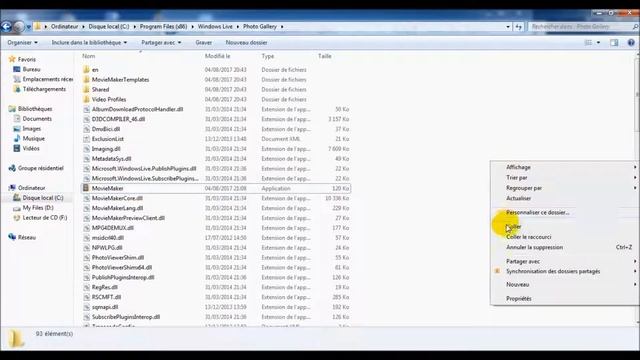
Task: Select the sqmapi.dll file name
Action: pyautogui.click(x=105, y=307)
